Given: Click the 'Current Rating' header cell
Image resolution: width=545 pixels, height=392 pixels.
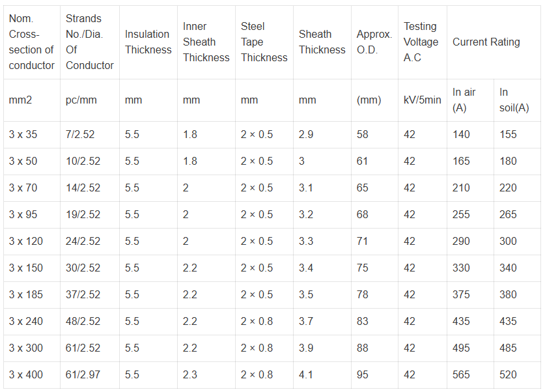Looking at the screenshot, I should tap(486, 42).
